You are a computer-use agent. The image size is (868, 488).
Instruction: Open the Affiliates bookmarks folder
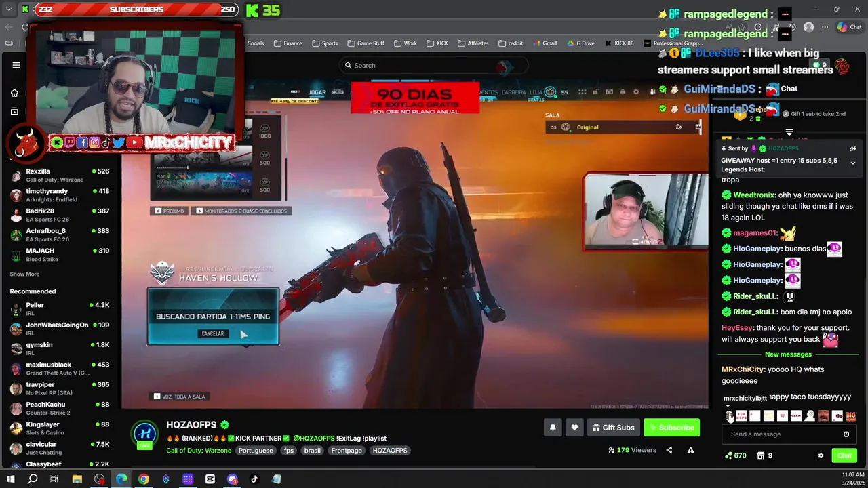point(473,43)
